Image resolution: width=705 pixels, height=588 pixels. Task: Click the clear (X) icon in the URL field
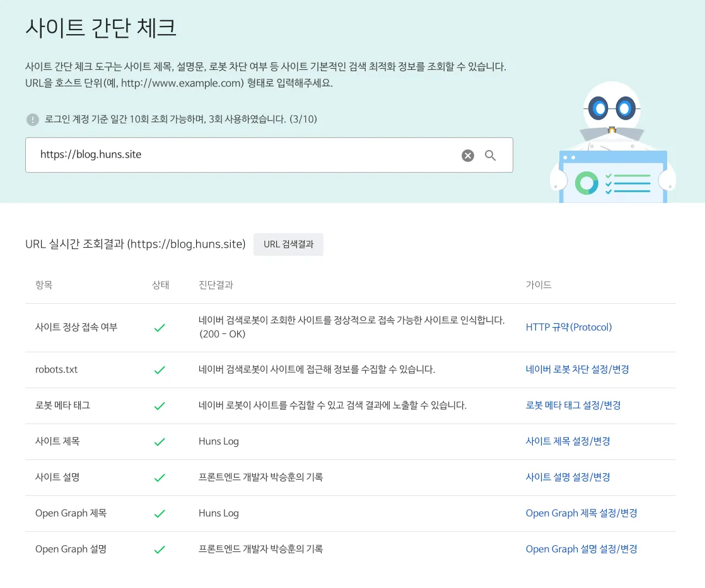pyautogui.click(x=467, y=155)
